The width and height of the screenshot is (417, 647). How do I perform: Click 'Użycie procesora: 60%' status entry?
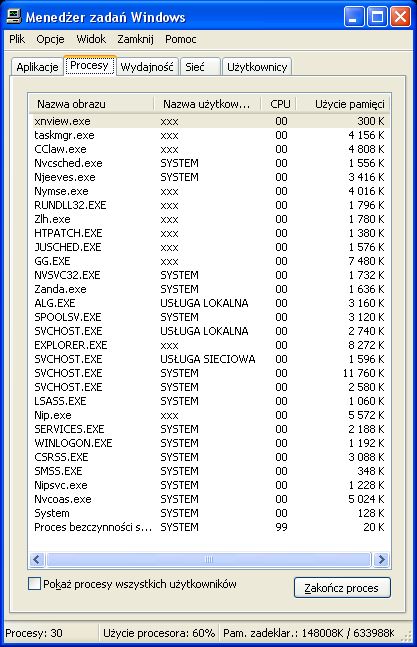159,633
